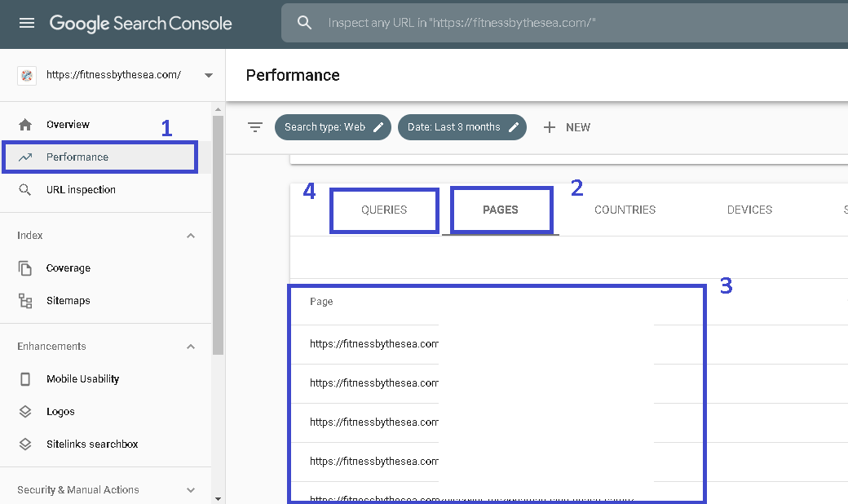Click the Mobile Usability phone icon

coord(25,379)
